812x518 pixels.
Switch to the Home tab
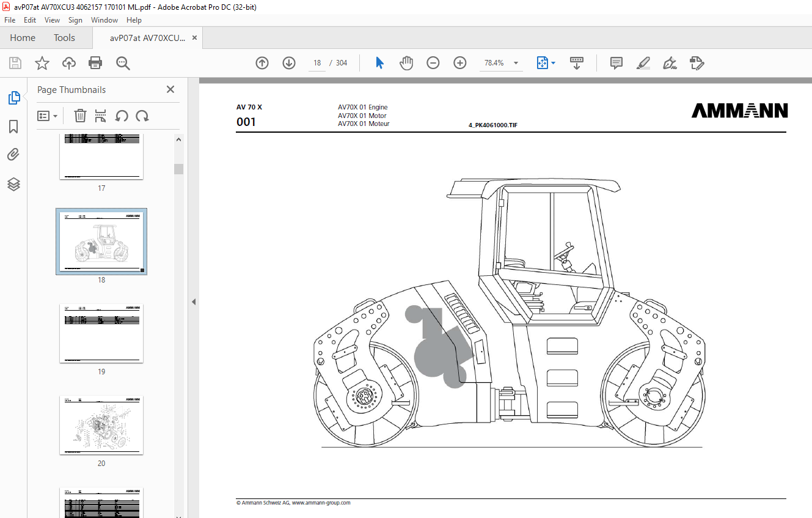coord(23,38)
